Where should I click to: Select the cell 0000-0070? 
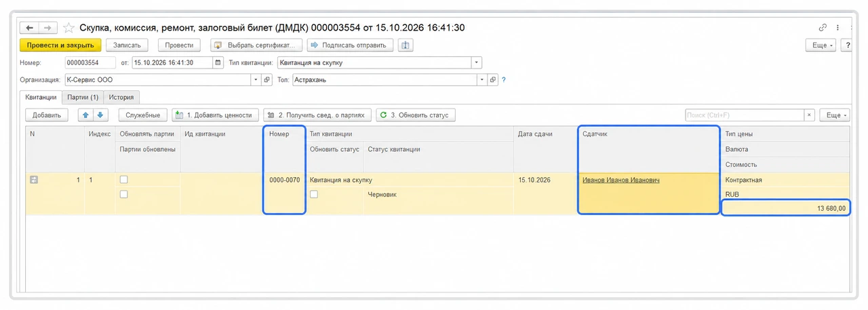pos(284,180)
